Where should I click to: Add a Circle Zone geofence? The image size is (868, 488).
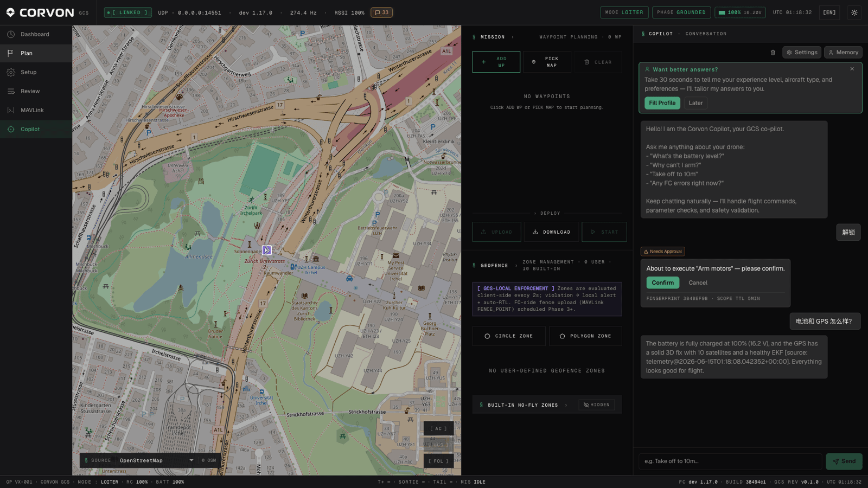click(x=508, y=336)
